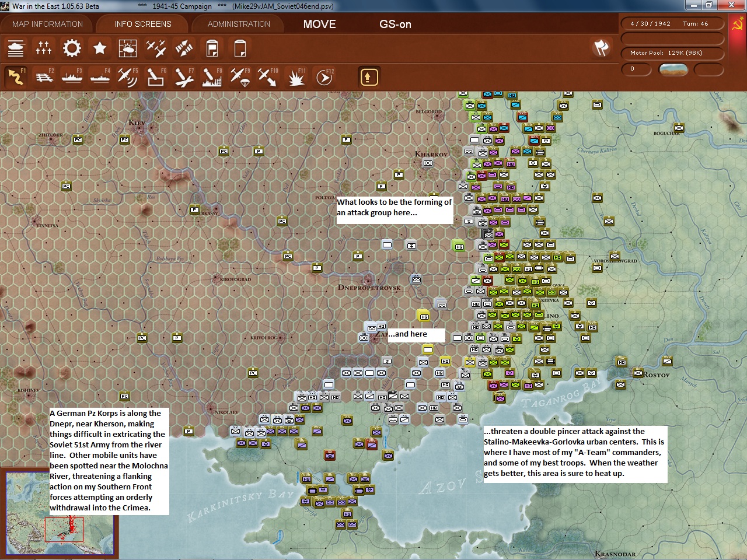747x560 pixels.
Task: Open the Order of Battle tank icon
Action: pos(16,48)
